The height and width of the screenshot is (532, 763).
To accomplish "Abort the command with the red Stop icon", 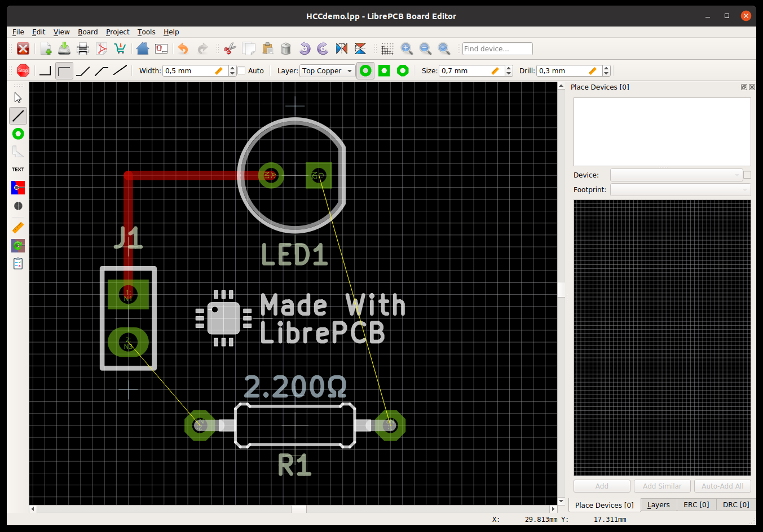I will [x=23, y=70].
